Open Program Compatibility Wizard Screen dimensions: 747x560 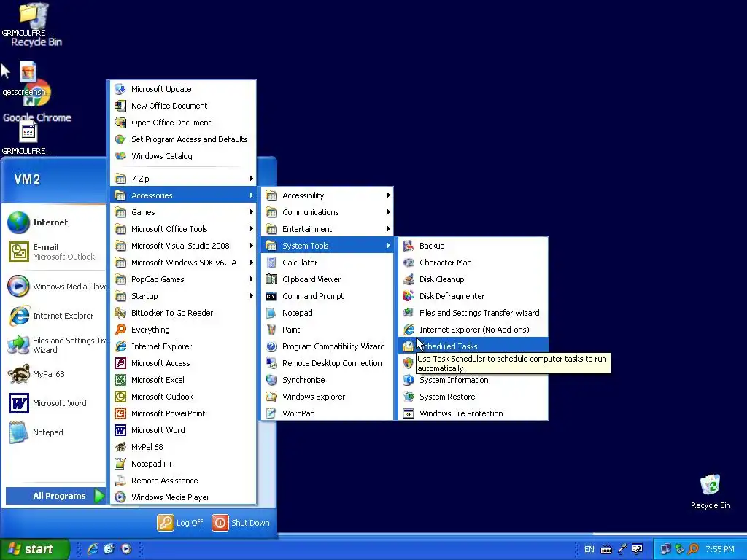click(x=328, y=346)
